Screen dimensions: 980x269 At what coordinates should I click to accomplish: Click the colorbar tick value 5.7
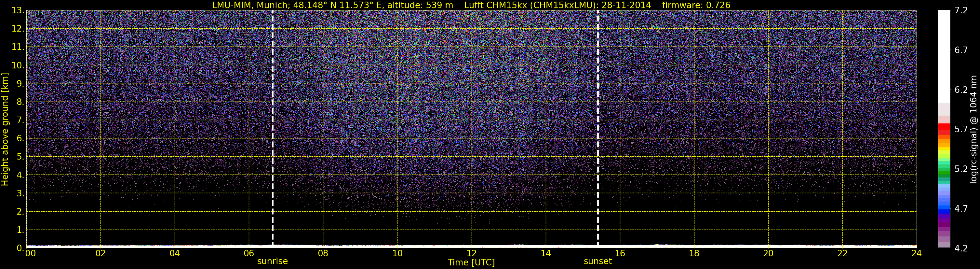(x=961, y=129)
